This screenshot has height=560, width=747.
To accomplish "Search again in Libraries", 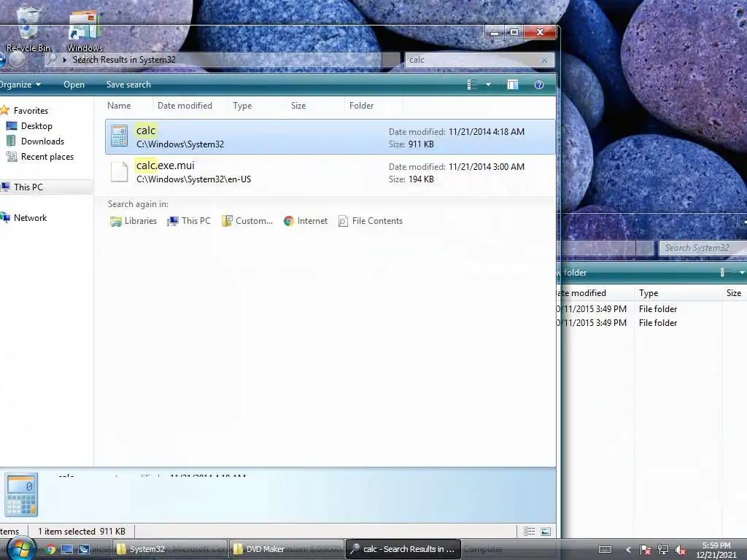I will click(x=133, y=221).
